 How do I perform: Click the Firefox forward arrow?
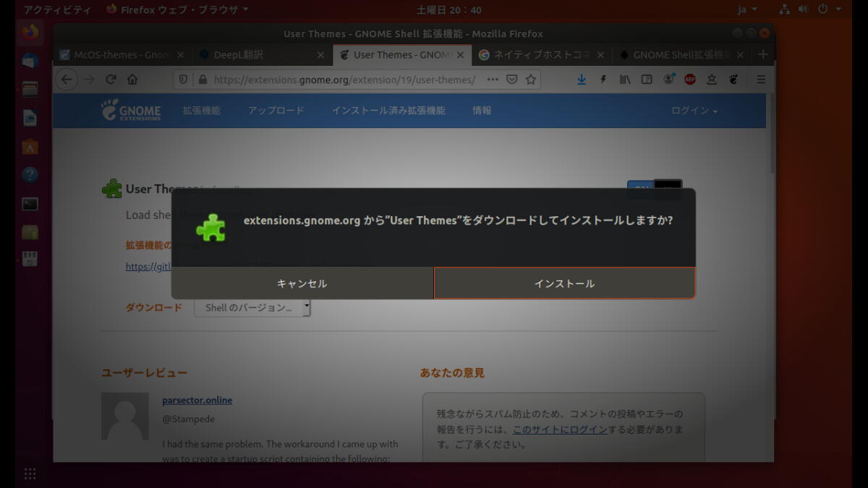89,80
